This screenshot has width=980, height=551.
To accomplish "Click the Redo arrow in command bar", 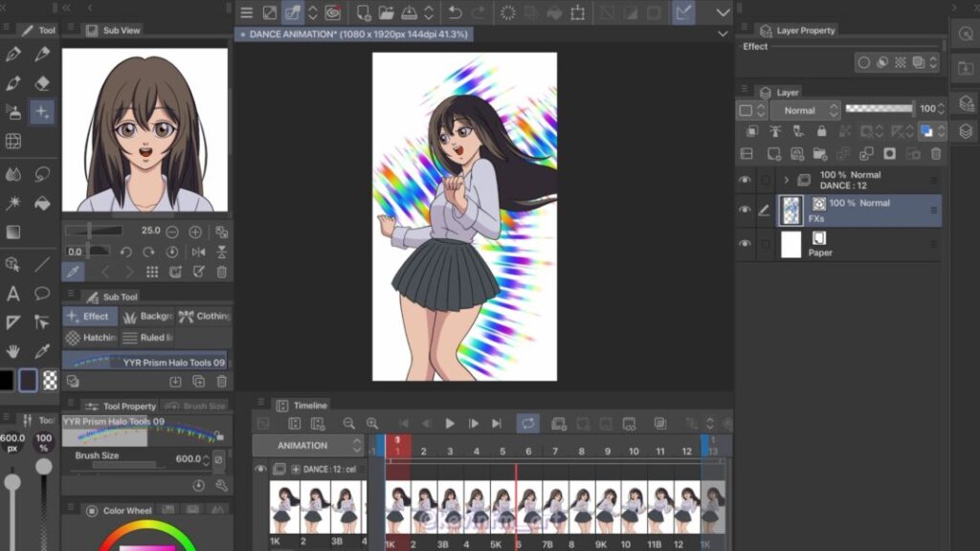I will pos(479,12).
